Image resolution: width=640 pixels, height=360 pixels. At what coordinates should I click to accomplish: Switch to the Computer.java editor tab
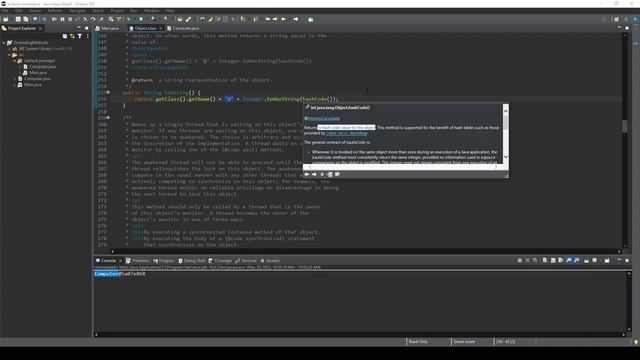183,28
